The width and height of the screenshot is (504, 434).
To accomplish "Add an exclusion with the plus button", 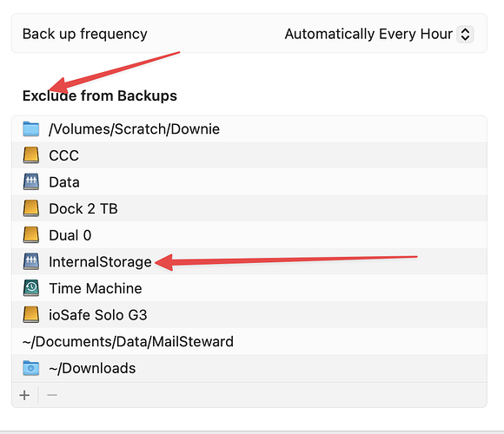I will tap(24, 395).
